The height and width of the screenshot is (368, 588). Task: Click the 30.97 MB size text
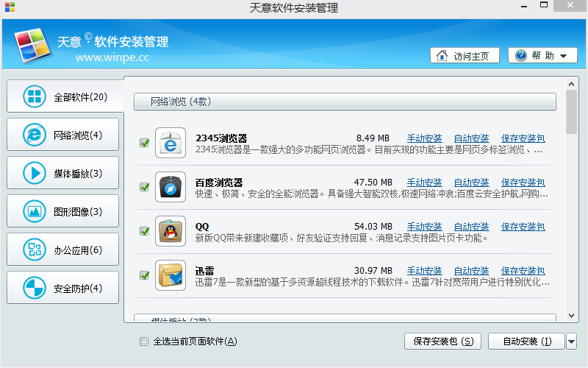click(x=373, y=271)
